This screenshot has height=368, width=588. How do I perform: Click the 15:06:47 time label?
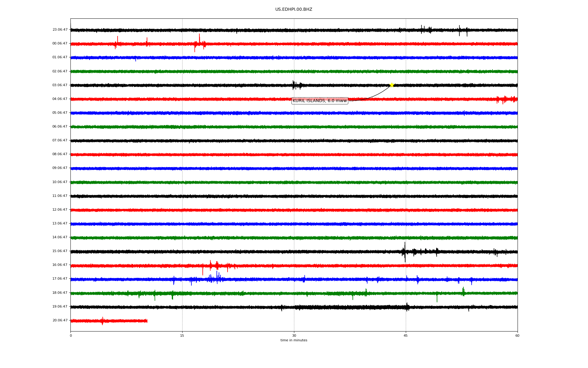click(60, 251)
